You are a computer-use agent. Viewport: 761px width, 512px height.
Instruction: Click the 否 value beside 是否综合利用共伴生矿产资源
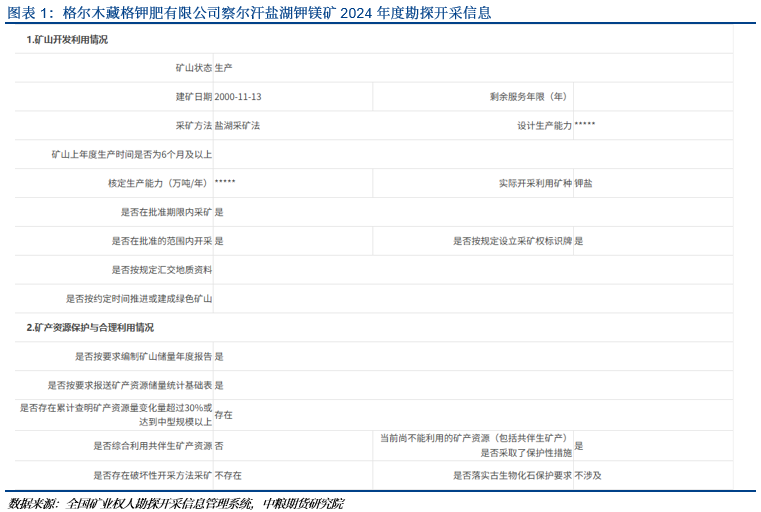click(219, 446)
